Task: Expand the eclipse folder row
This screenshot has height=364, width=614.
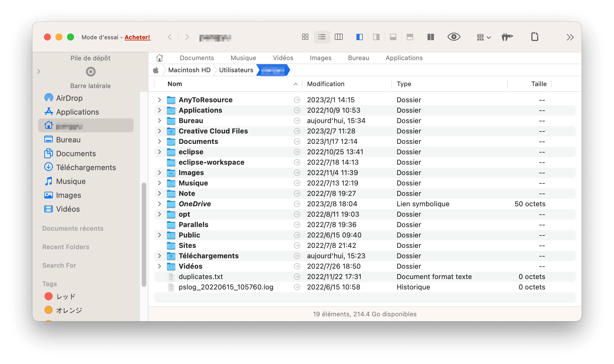Action: point(159,152)
